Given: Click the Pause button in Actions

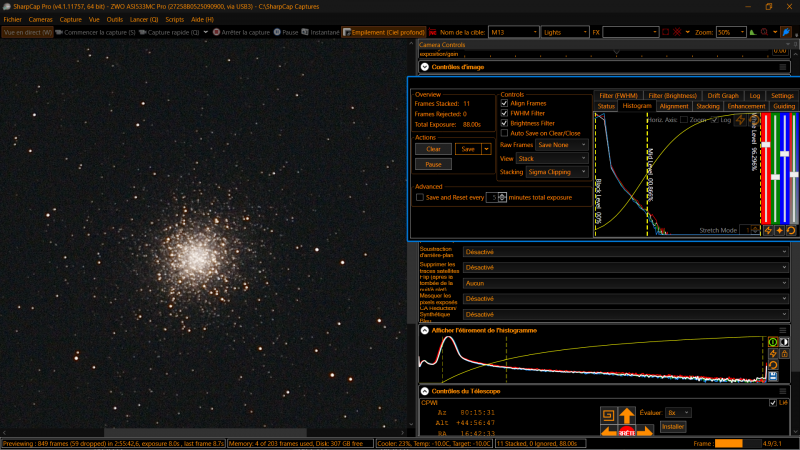Looking at the screenshot, I should pos(432,164).
